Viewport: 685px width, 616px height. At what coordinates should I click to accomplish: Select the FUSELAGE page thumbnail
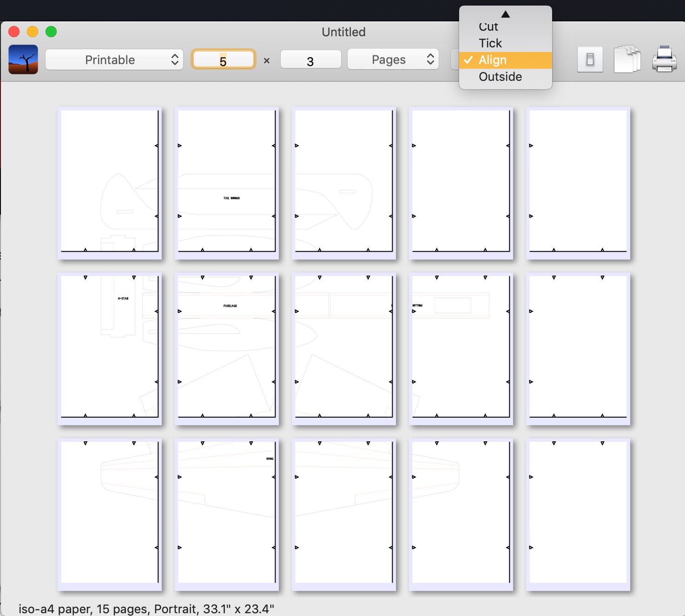tap(227, 348)
